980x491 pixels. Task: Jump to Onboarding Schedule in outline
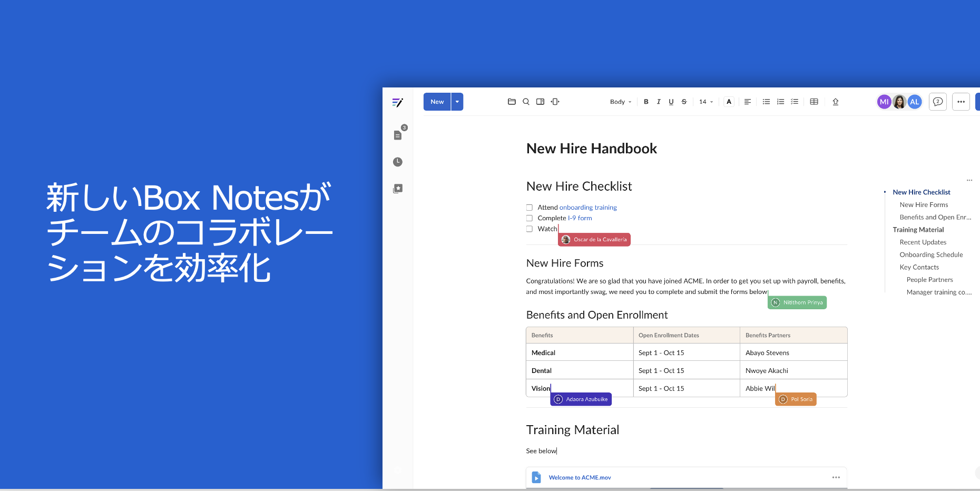[931, 254]
